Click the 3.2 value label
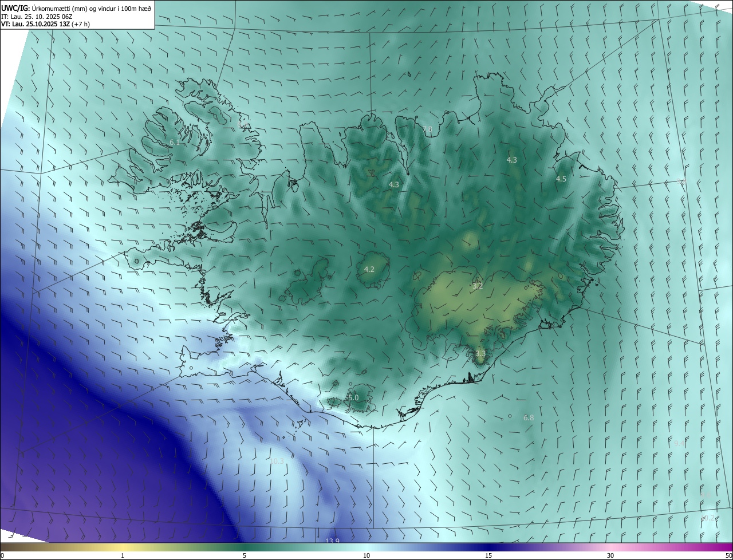This screenshot has width=733, height=560. click(x=478, y=286)
